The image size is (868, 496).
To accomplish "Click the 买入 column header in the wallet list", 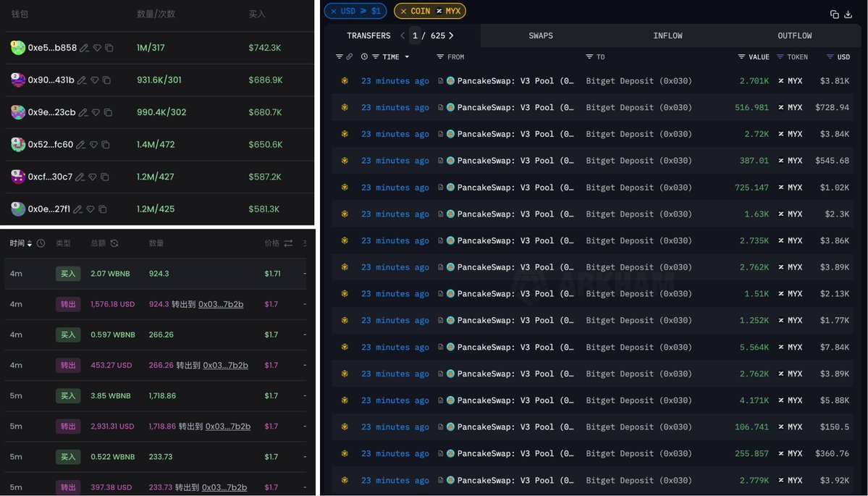I will pyautogui.click(x=257, y=14).
